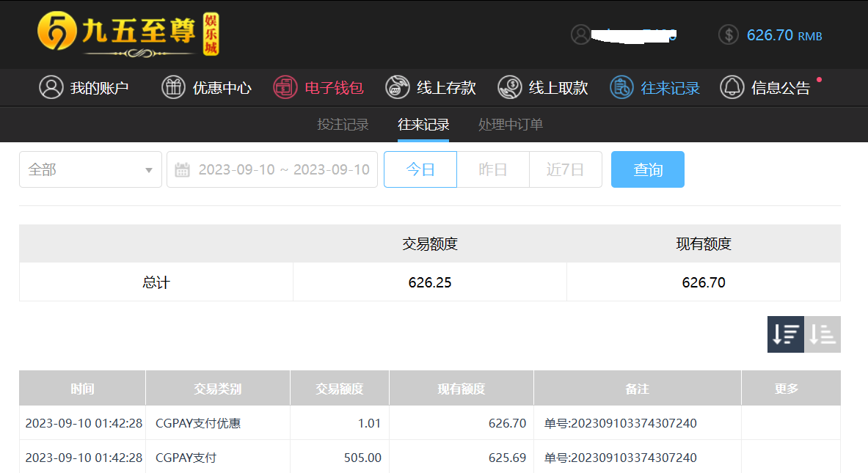Open 电子钱包 menu

tap(318, 87)
